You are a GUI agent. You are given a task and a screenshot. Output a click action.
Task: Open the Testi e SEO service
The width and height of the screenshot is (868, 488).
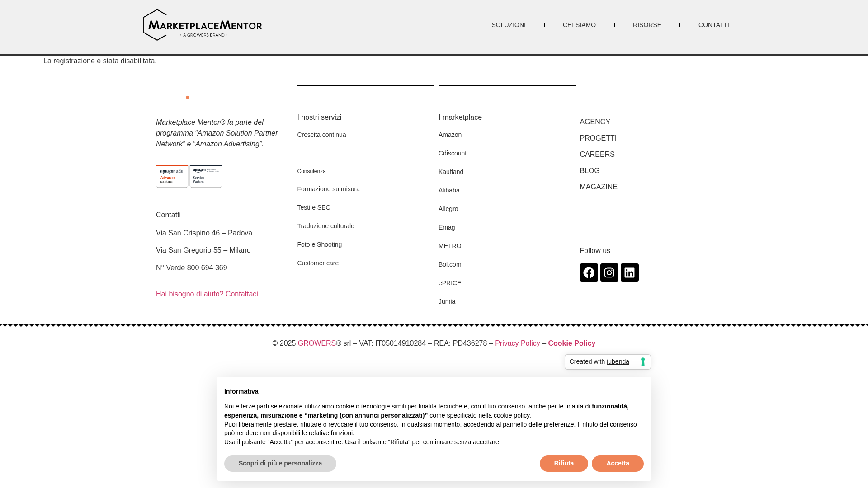(x=314, y=207)
